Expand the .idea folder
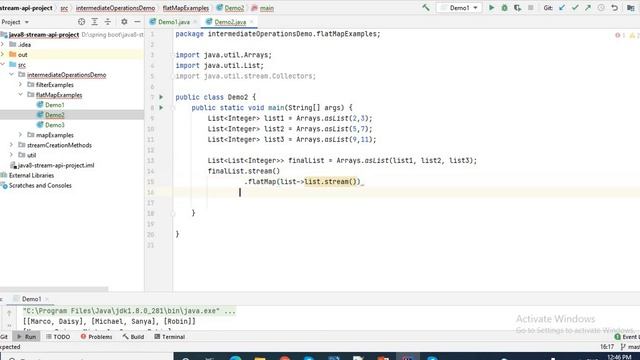 click(3, 44)
